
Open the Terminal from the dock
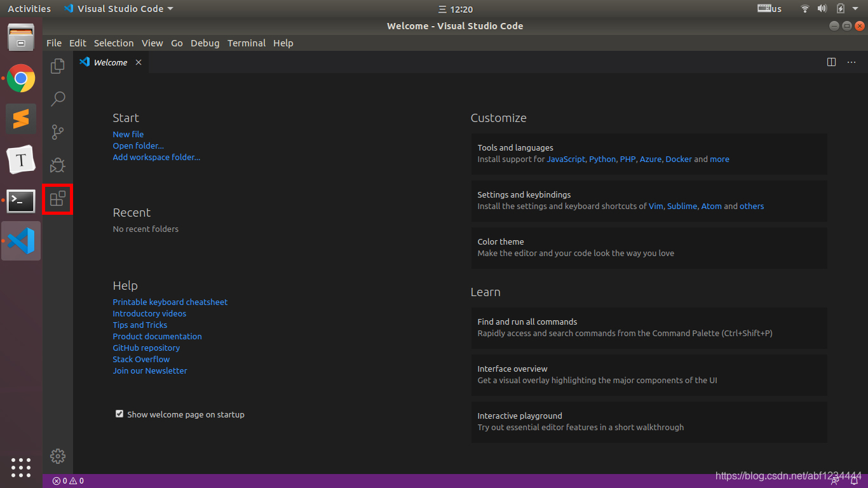[x=21, y=201]
